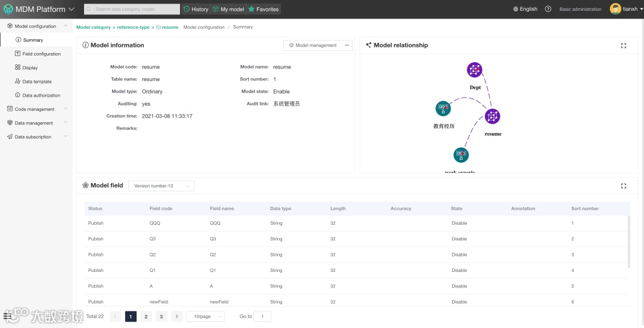The width and height of the screenshot is (644, 328).
Task: Open the History tab
Action: 196,9
